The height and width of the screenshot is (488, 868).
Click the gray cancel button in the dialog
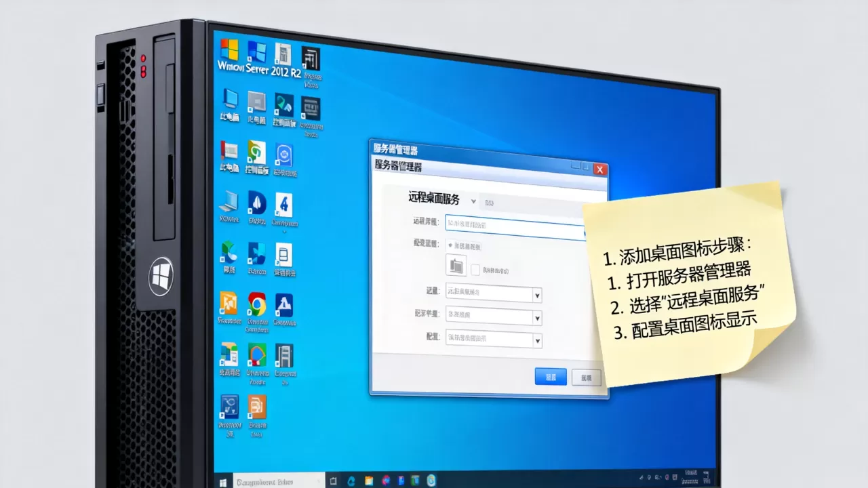[x=586, y=378]
